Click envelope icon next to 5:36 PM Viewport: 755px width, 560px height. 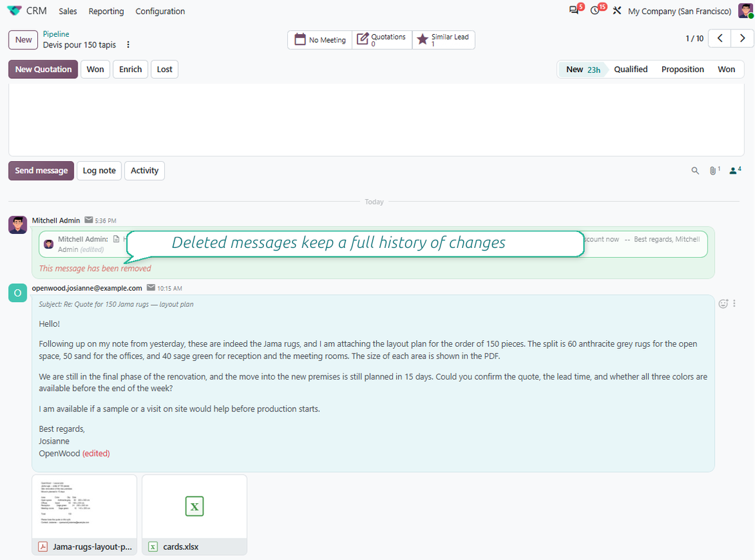point(89,220)
